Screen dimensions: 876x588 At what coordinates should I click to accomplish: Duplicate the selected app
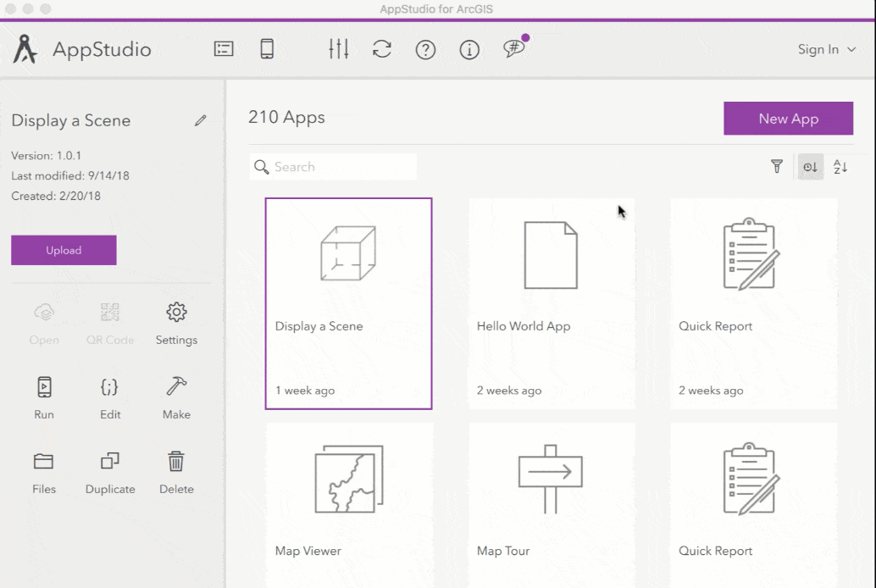click(x=110, y=474)
